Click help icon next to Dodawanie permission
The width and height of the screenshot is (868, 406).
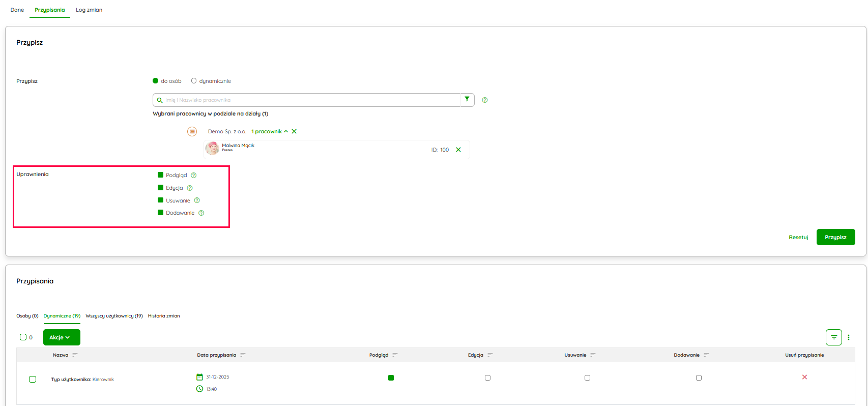pos(201,213)
